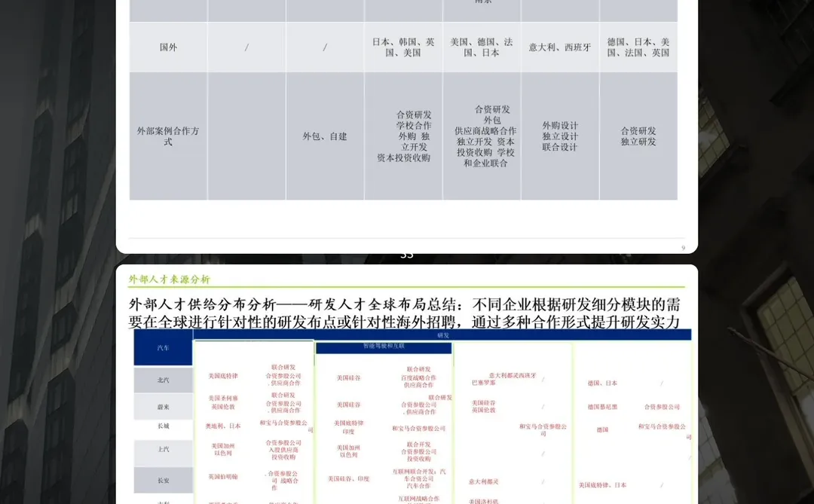Image resolution: width=814 pixels, height=504 pixels.
Task: Click the green 外部人才来源分析 heading
Action: 172,279
